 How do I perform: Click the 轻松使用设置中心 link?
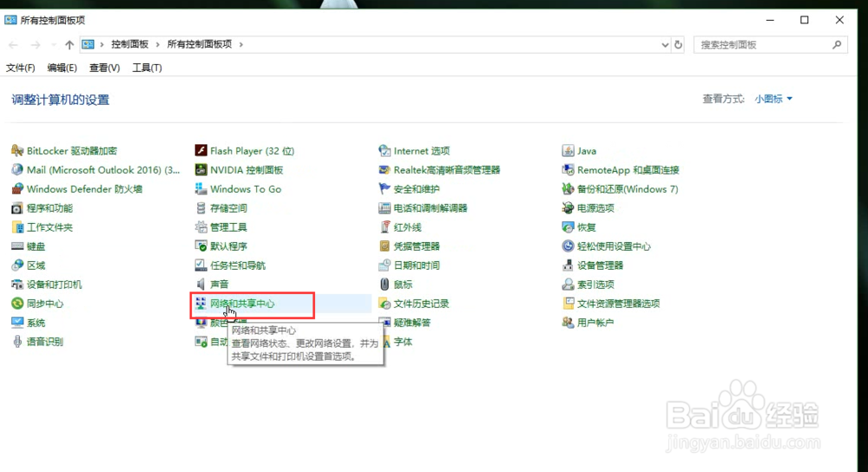(614, 246)
